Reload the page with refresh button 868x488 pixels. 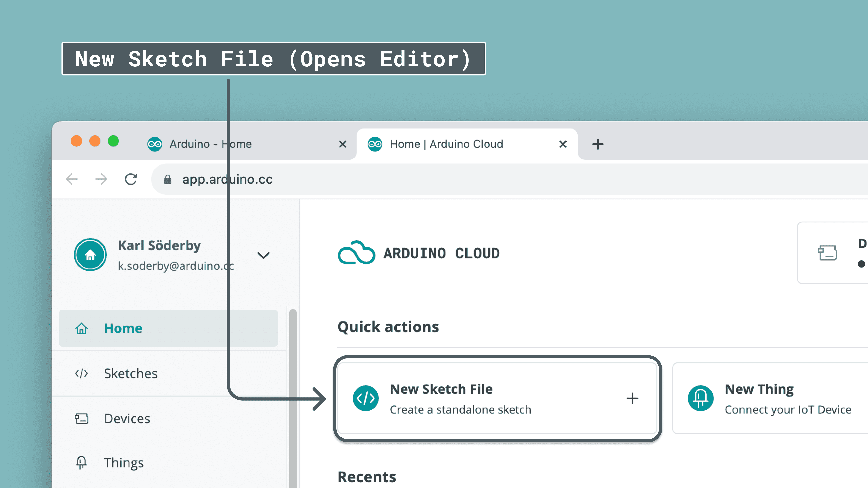131,179
